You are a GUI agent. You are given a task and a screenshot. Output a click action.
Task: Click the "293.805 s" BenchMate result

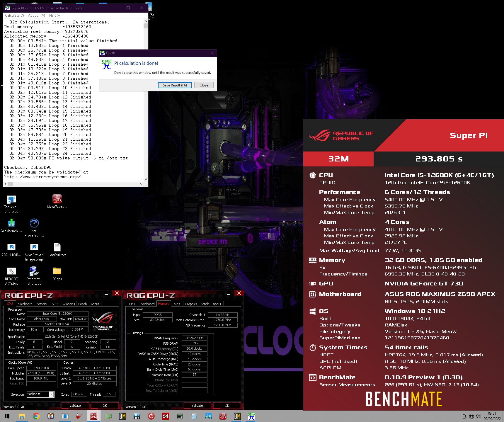[439, 159]
